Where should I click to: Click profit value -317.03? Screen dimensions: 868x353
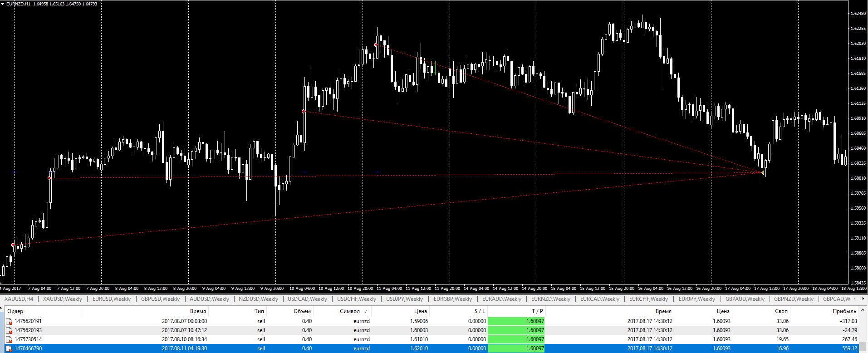coord(848,321)
